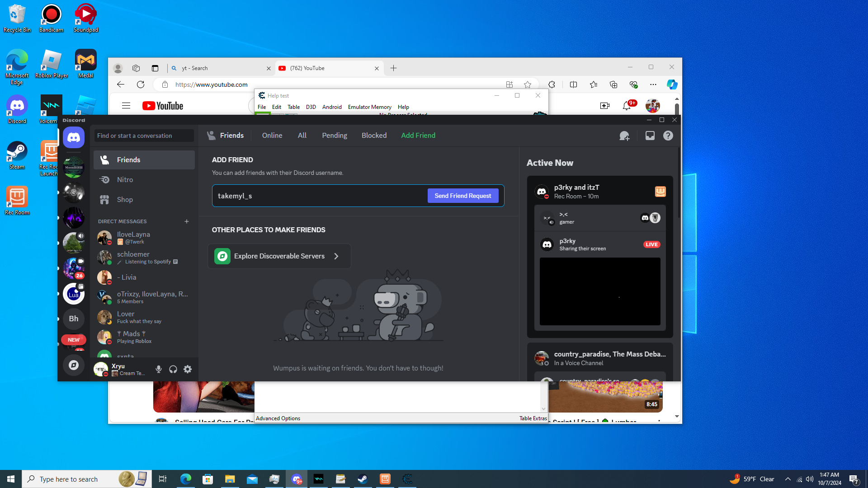This screenshot has width=868, height=488.
Task: Open the Discord help icon
Action: [668, 136]
